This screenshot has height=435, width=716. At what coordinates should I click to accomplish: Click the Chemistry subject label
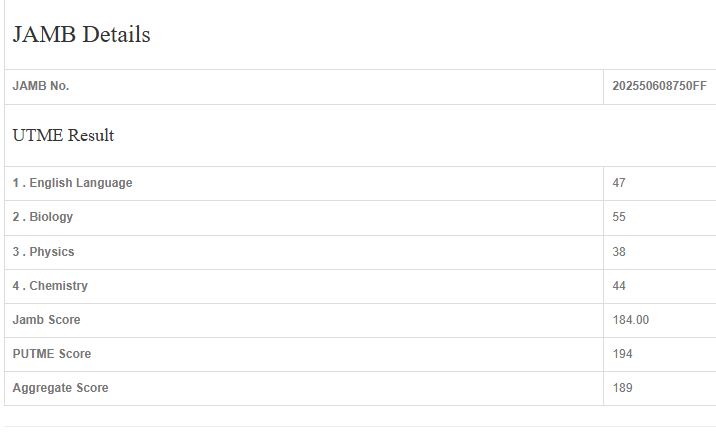click(50, 286)
